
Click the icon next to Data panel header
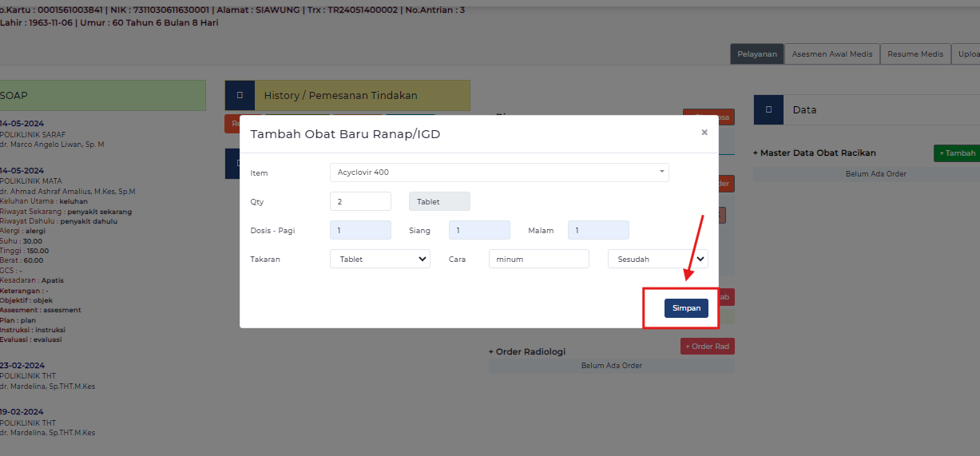click(x=768, y=110)
